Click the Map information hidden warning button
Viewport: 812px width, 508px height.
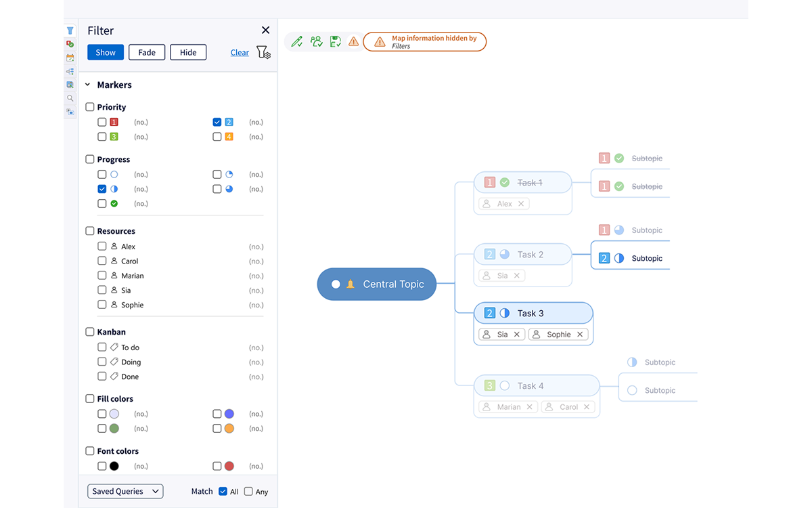click(x=425, y=42)
